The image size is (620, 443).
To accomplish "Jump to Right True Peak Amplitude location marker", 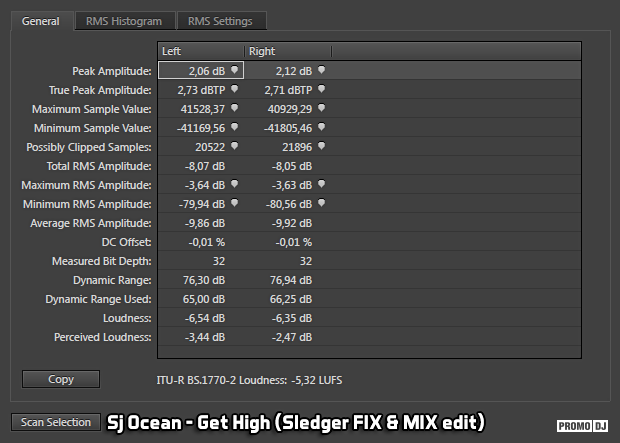I will (x=321, y=89).
